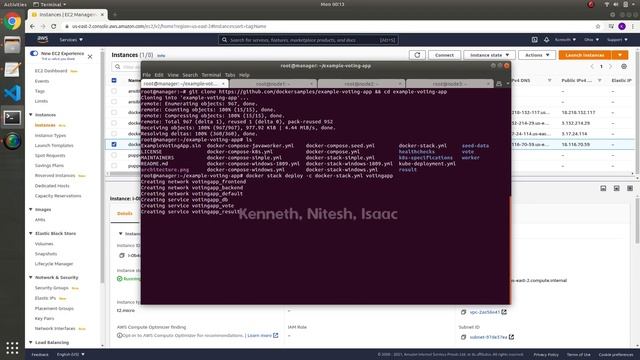Toggle New EC2 Experience switch
This screenshot has width=640, height=360.
coord(34,53)
